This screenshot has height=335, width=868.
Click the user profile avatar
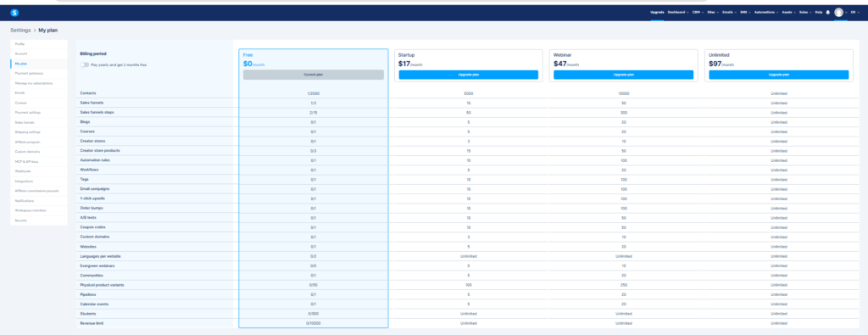coord(838,12)
